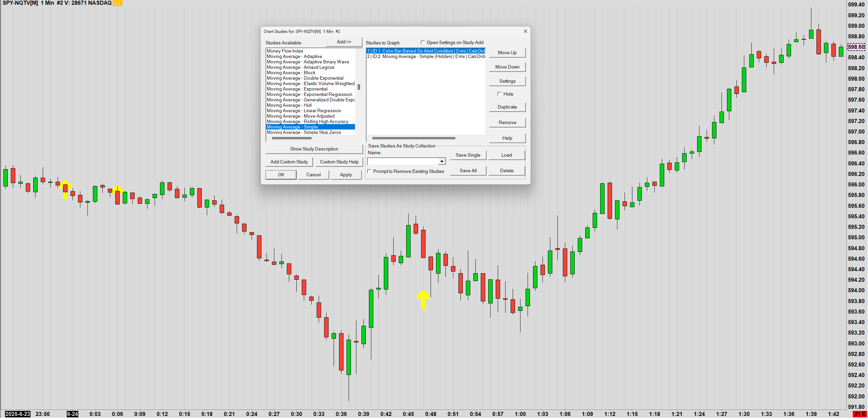Image resolution: width=868 pixels, height=418 pixels.
Task: Click the Studies to Graph horizontal scrollbar
Action: point(413,138)
